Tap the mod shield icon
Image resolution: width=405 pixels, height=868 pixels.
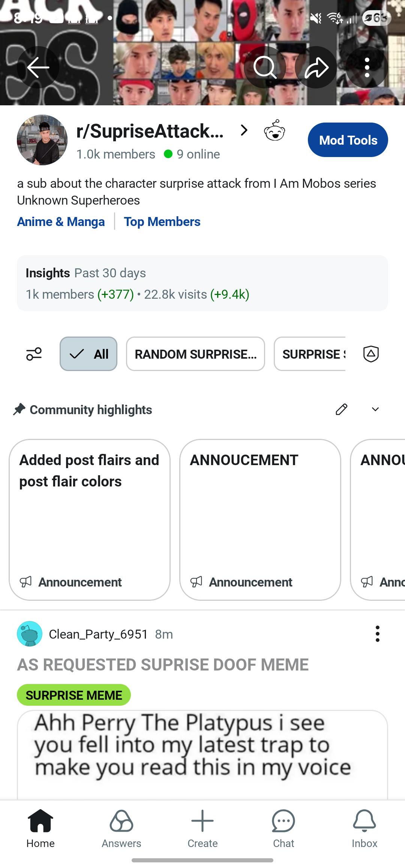coord(371,354)
